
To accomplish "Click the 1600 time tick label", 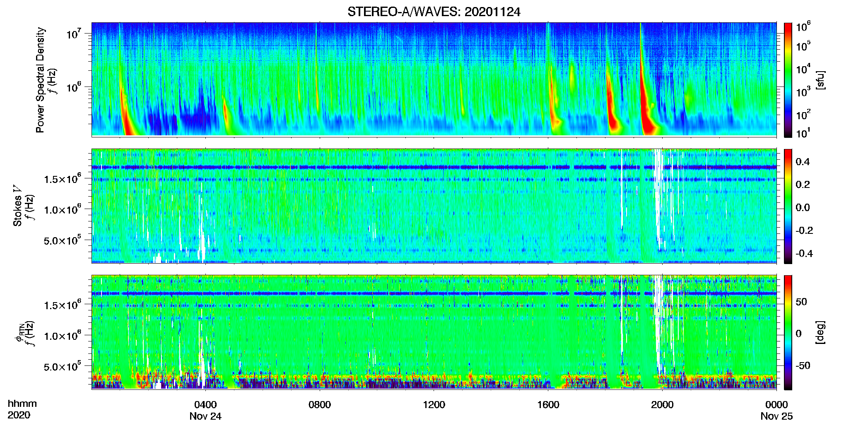I will (548, 405).
